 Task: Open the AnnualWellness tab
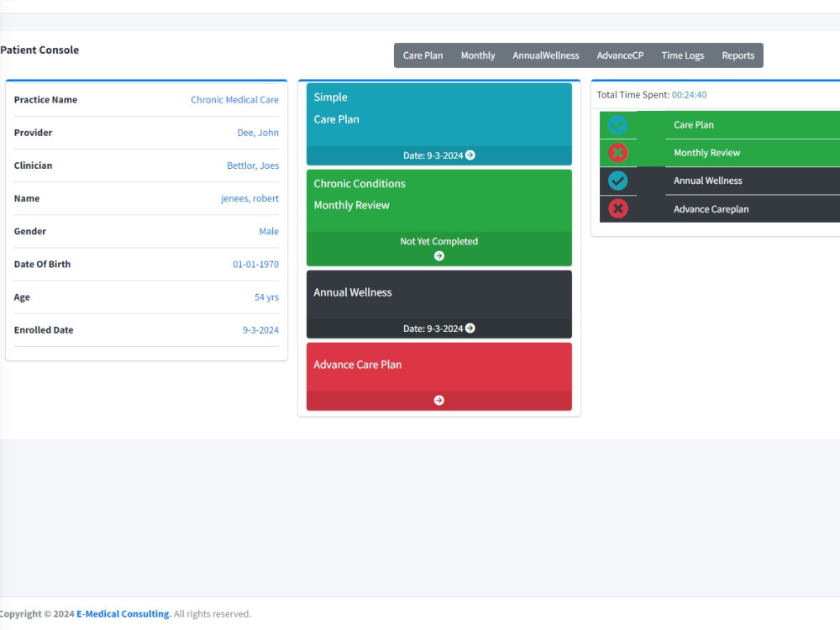(x=545, y=55)
